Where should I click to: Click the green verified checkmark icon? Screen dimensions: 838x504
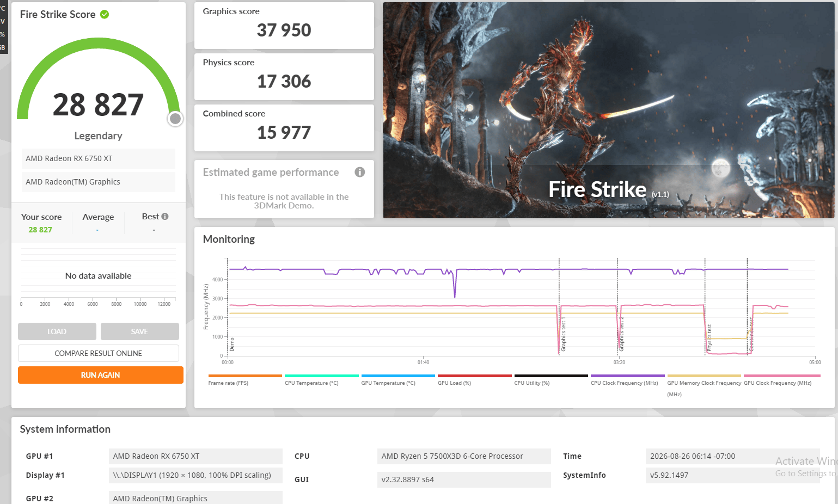point(105,14)
